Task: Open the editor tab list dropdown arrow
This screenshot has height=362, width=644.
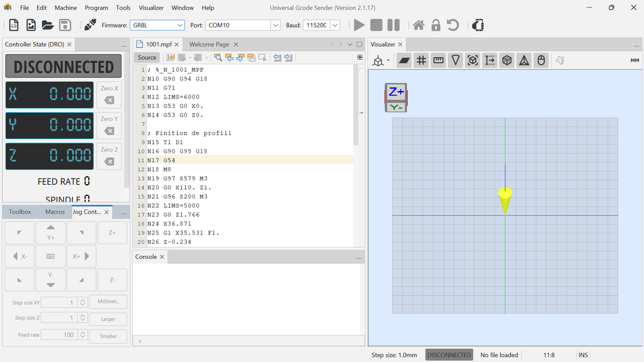Action: [350, 45]
